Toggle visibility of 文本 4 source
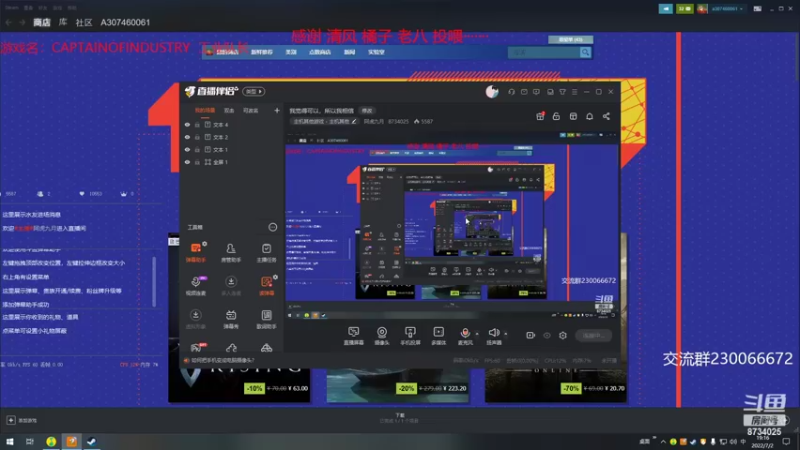This screenshot has width=800, height=450. [x=187, y=124]
